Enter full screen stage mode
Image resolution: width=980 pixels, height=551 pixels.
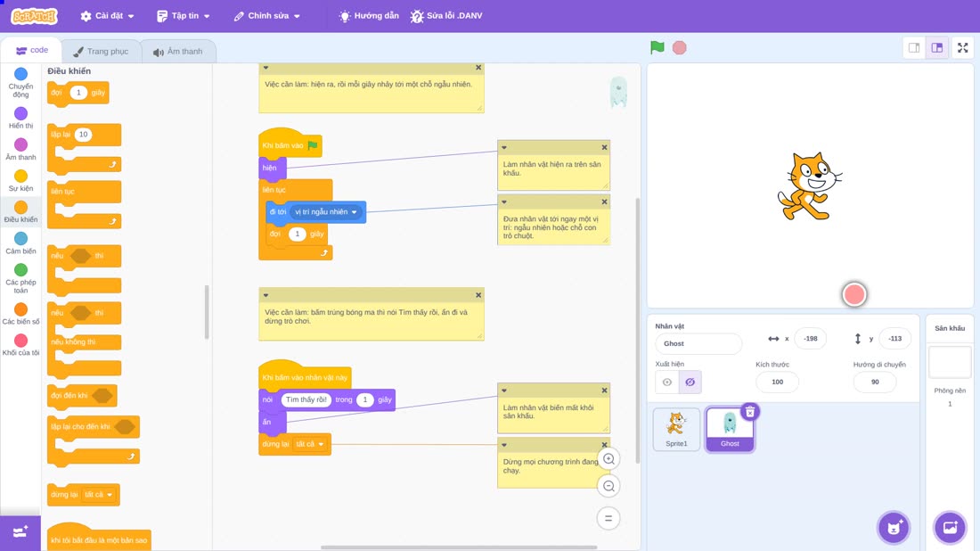point(962,47)
